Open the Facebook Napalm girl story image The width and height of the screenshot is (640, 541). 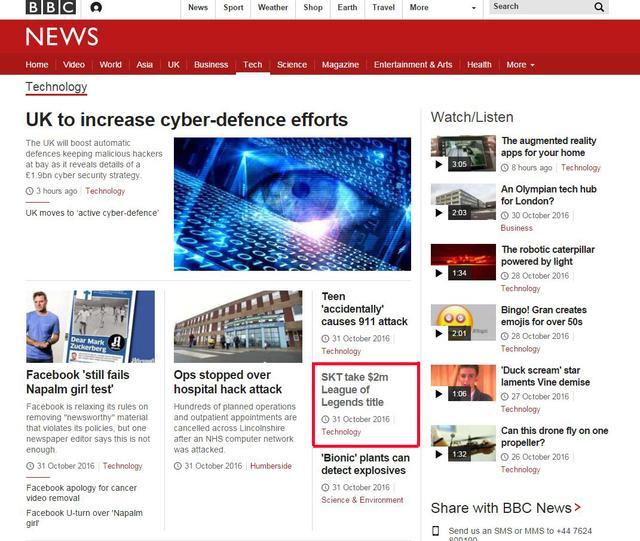click(x=90, y=326)
